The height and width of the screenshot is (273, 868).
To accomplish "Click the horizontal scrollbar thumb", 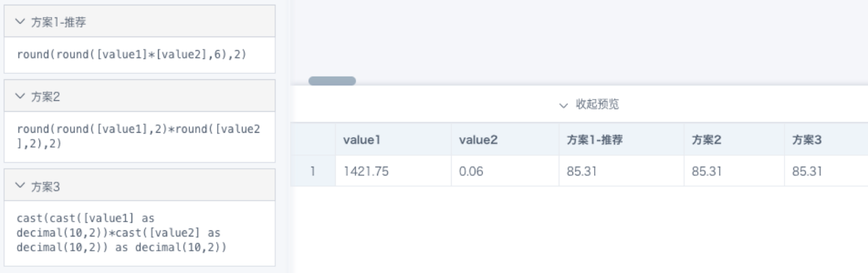I will [x=332, y=81].
